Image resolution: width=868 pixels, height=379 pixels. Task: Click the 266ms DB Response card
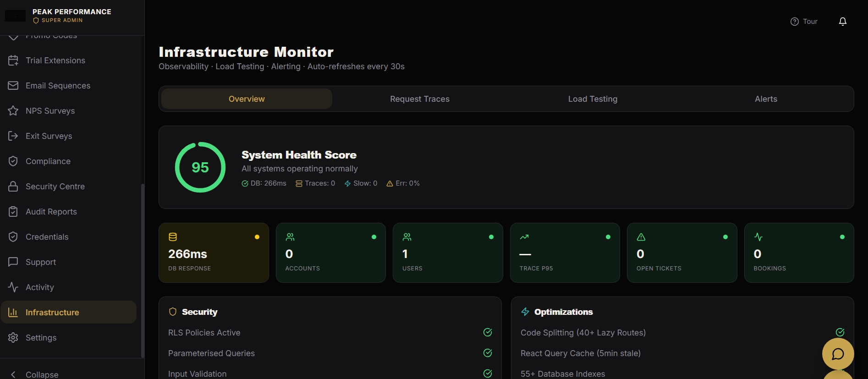point(214,253)
